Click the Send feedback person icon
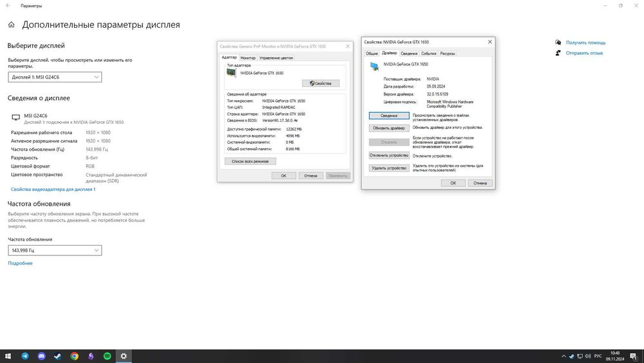 coord(558,53)
